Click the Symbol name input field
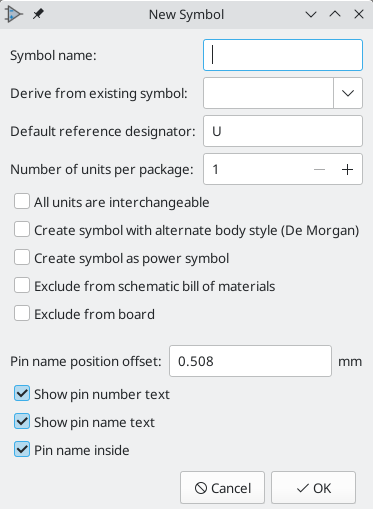 click(x=283, y=55)
